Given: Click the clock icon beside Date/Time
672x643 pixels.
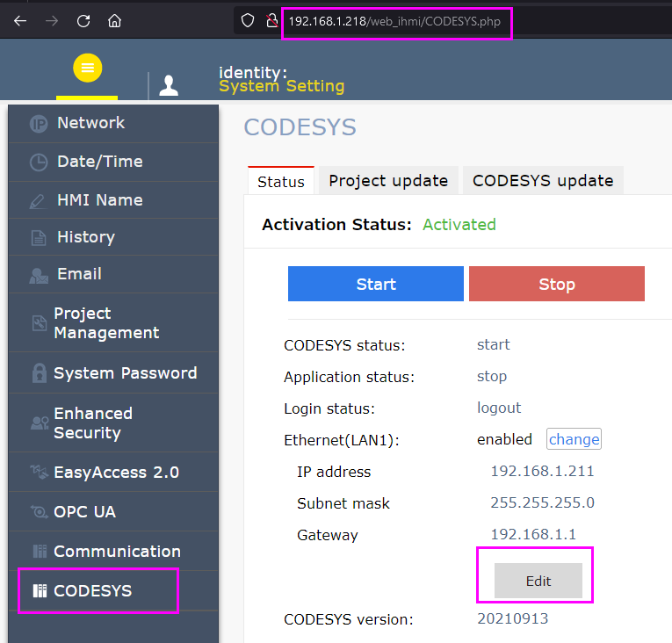Looking at the screenshot, I should tap(39, 163).
